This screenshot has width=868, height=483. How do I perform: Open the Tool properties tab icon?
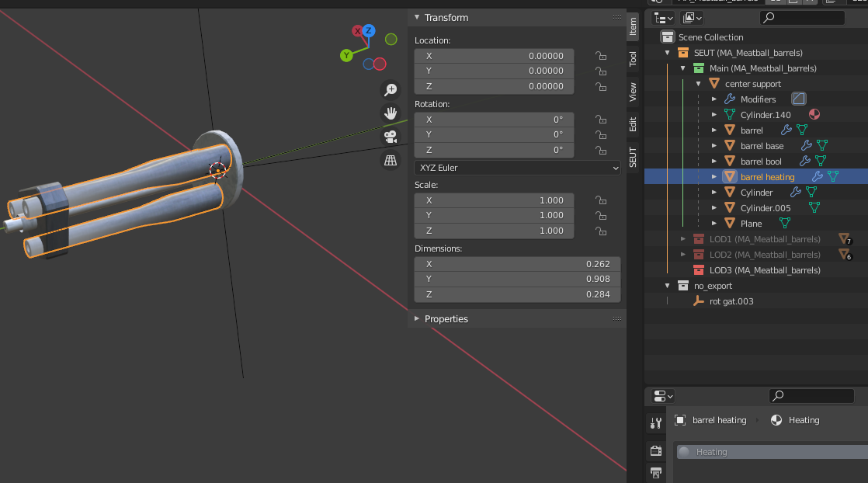point(656,423)
